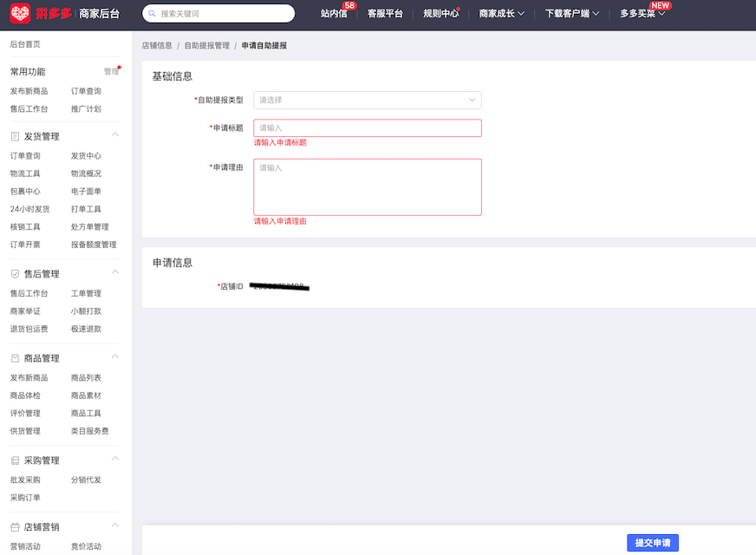Click the 提交申请 button

653,543
